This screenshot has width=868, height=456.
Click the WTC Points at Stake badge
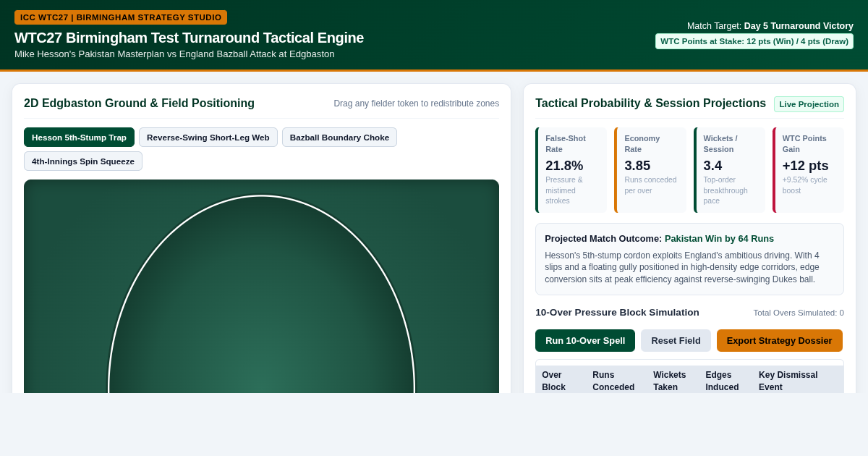754,41
